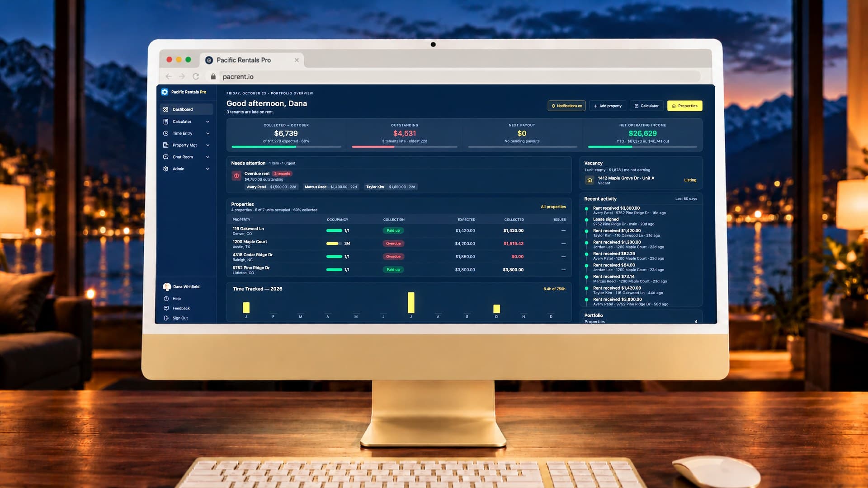The height and width of the screenshot is (488, 868).
Task: Open the Calculator header button
Action: 646,106
